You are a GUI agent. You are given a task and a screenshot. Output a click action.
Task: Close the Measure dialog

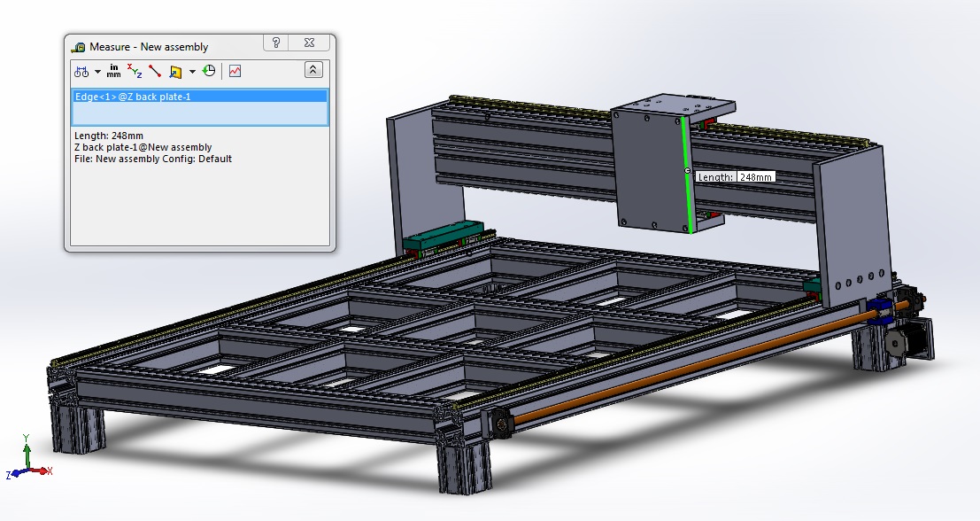click(310, 43)
